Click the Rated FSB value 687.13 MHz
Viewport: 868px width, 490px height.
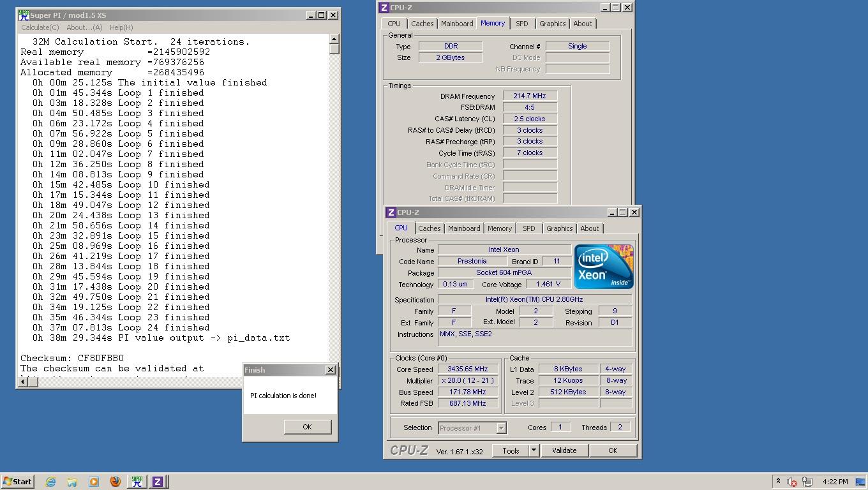click(468, 403)
